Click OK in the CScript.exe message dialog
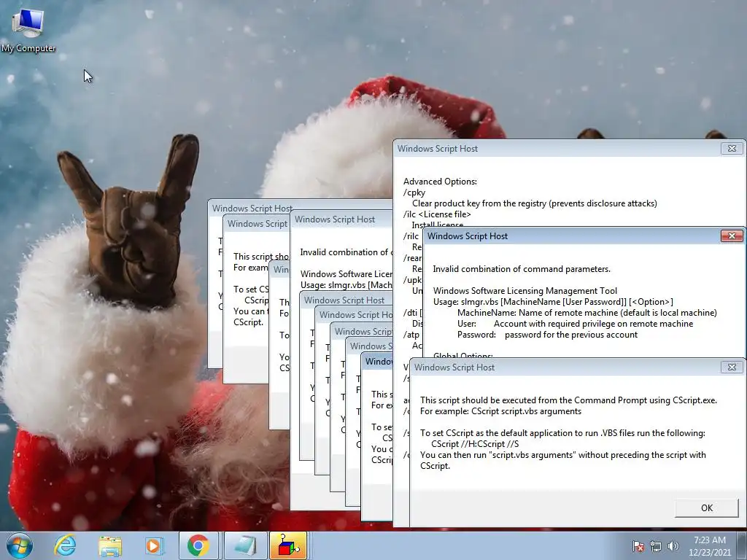The height and width of the screenshot is (560, 747). coord(706,507)
